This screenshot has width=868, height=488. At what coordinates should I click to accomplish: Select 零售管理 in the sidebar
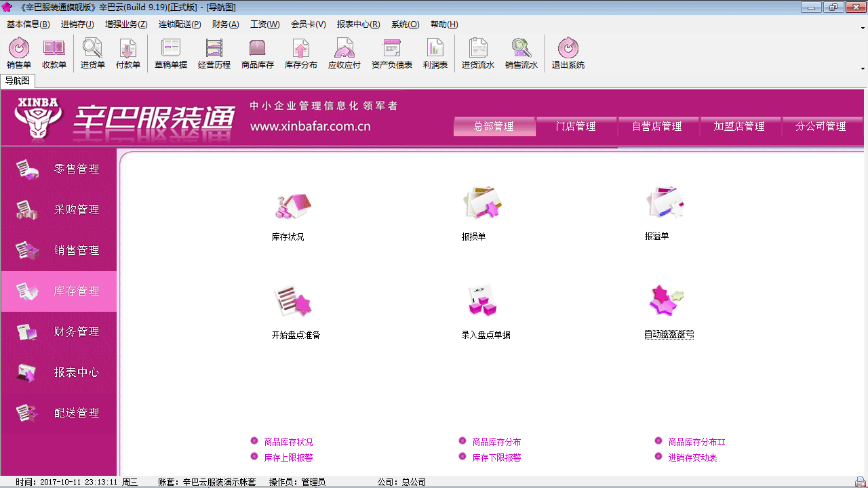58,169
